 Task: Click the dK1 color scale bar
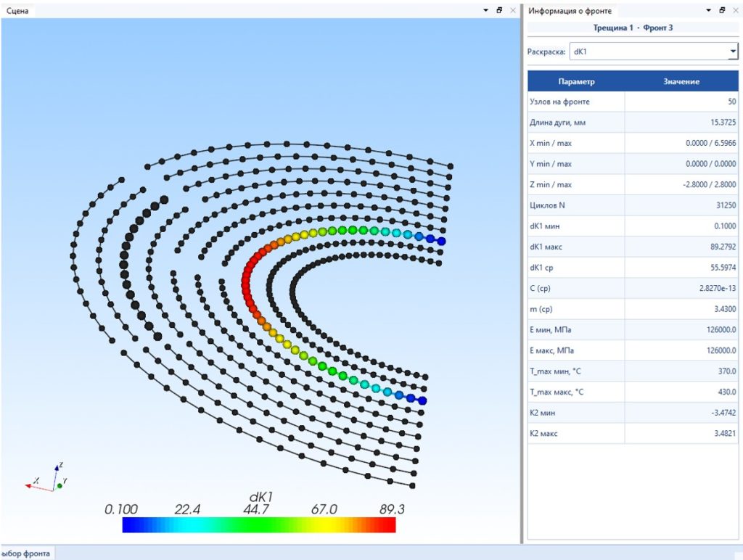[259, 524]
